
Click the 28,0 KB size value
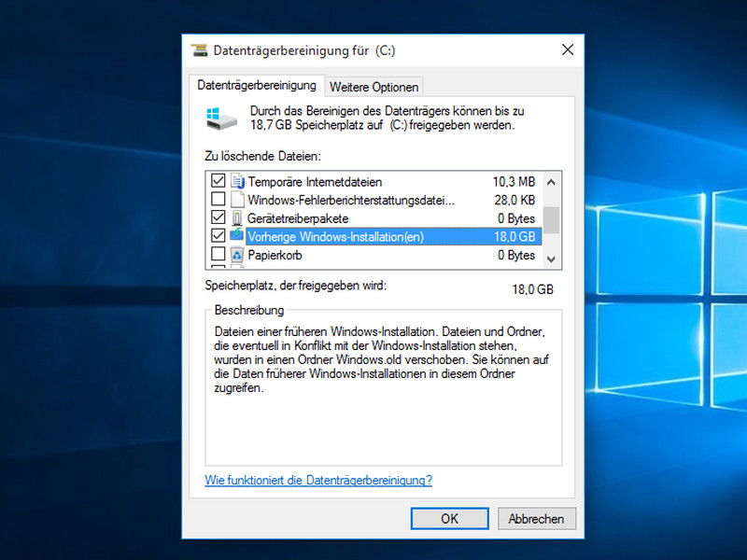tap(515, 200)
